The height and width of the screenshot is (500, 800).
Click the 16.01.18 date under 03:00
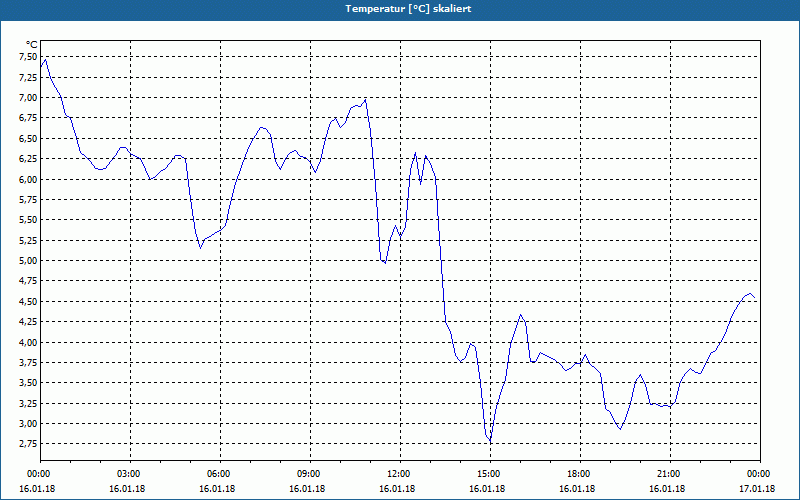(127, 489)
